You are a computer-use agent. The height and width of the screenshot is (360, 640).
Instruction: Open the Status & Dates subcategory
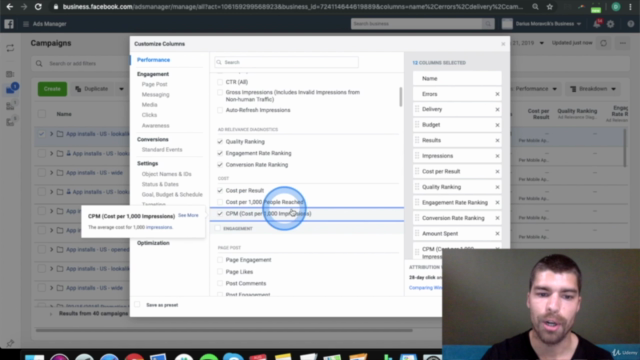click(160, 184)
